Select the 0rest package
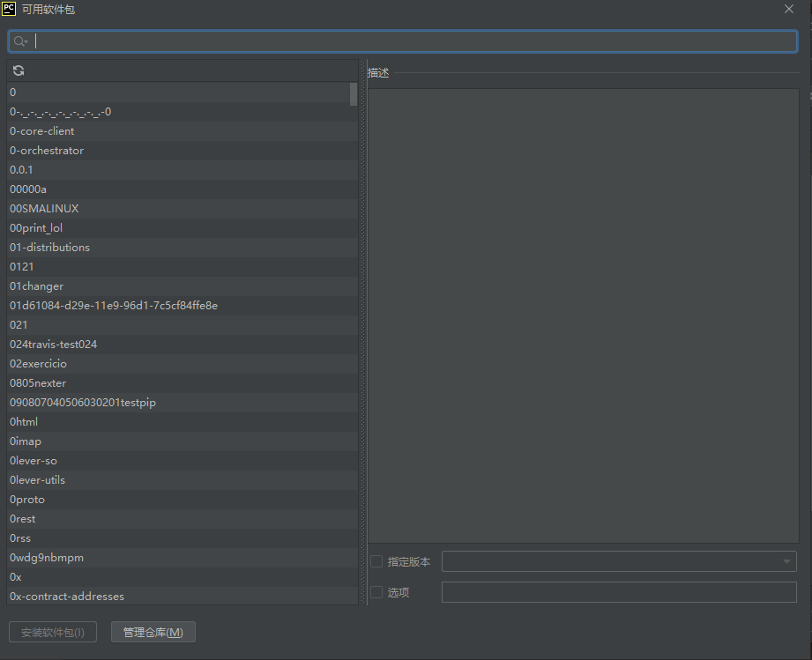 click(x=183, y=519)
